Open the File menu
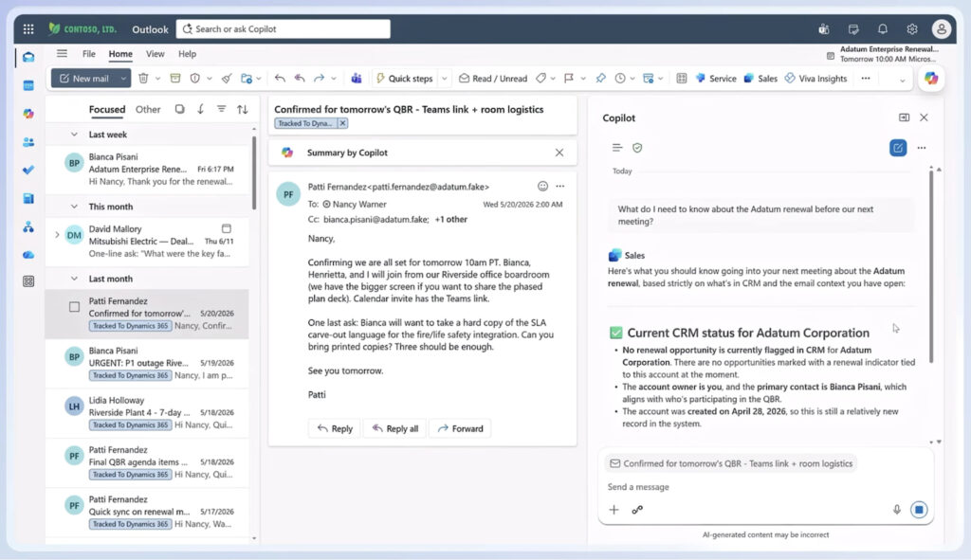The image size is (971, 560). point(89,54)
